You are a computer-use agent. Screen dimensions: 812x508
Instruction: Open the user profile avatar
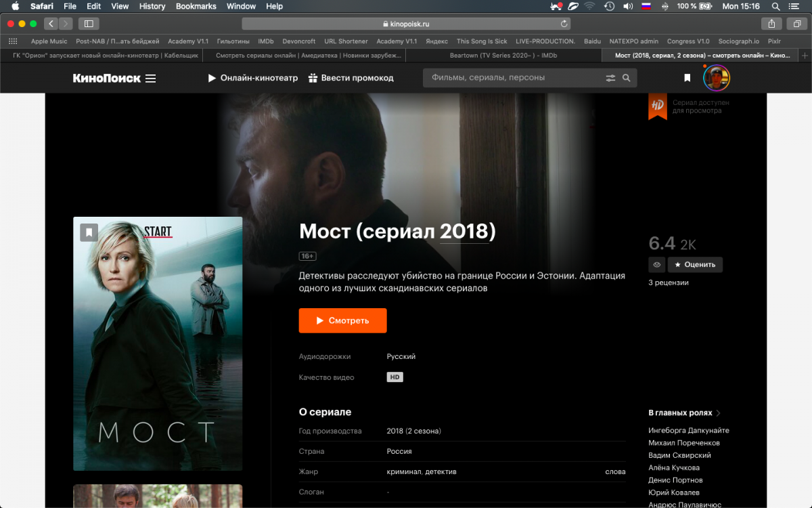coord(716,78)
